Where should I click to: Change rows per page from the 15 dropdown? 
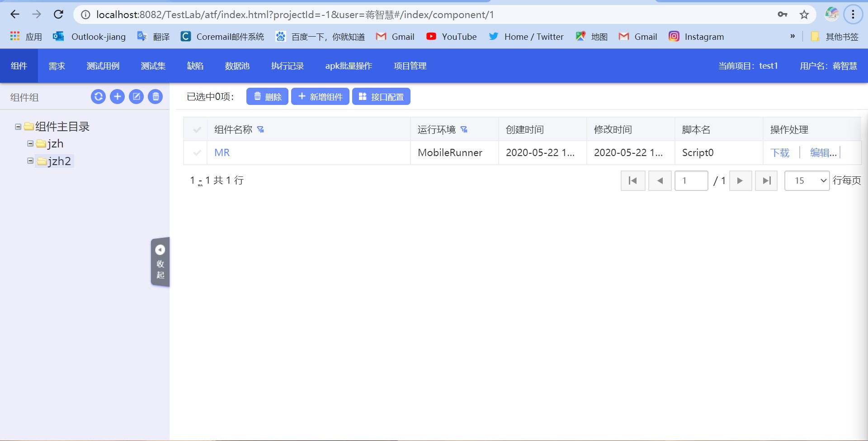[x=807, y=180]
